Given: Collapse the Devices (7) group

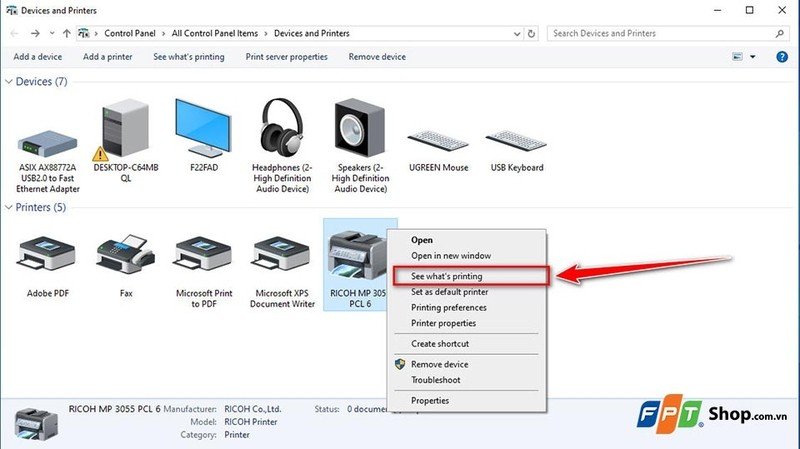Looking at the screenshot, I should pyautogui.click(x=9, y=82).
